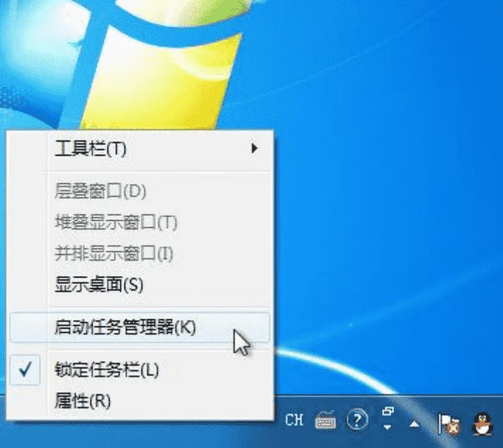503x448 pixels.
Task: Toggle 锁定任务栏(L) menu option
Action: coord(140,369)
